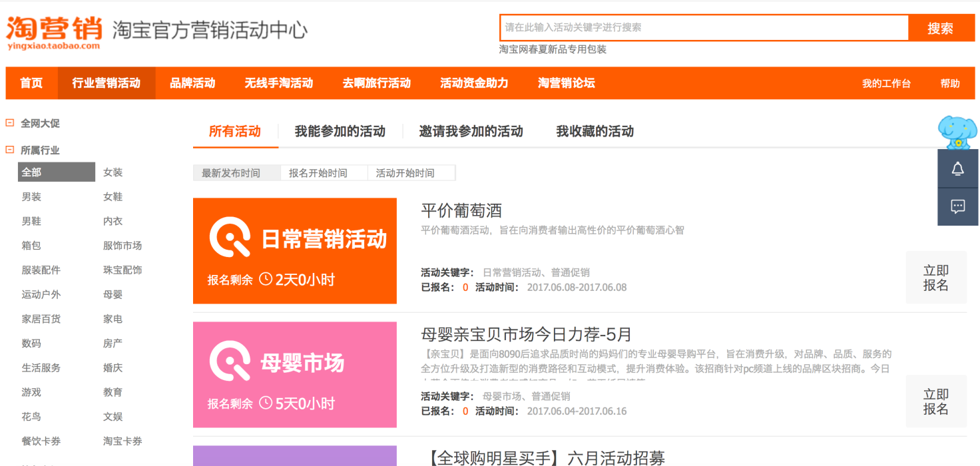Click the Taobao Yingxiao logo

point(54,31)
